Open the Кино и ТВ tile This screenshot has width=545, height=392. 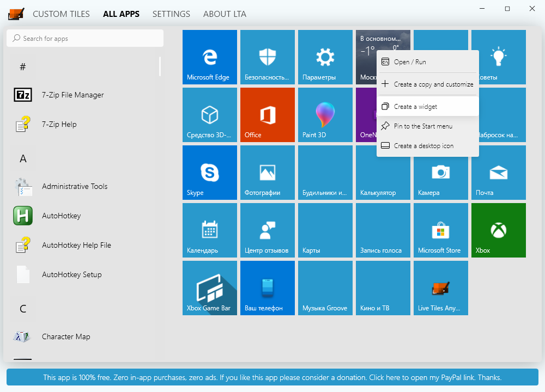(x=383, y=288)
